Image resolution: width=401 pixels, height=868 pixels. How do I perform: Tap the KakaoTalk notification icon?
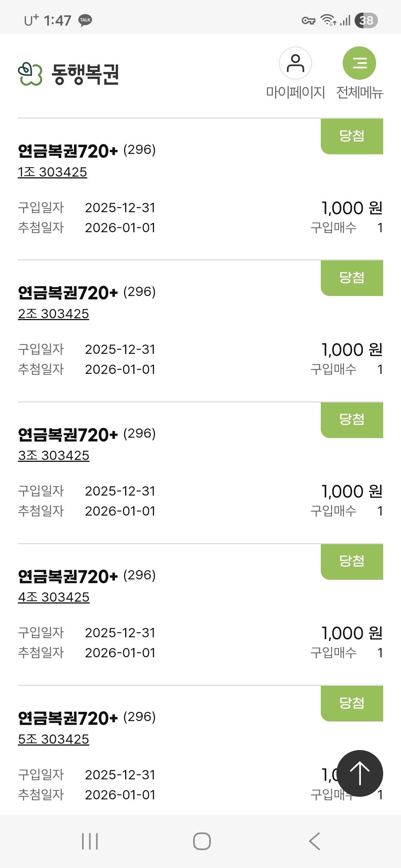click(85, 20)
